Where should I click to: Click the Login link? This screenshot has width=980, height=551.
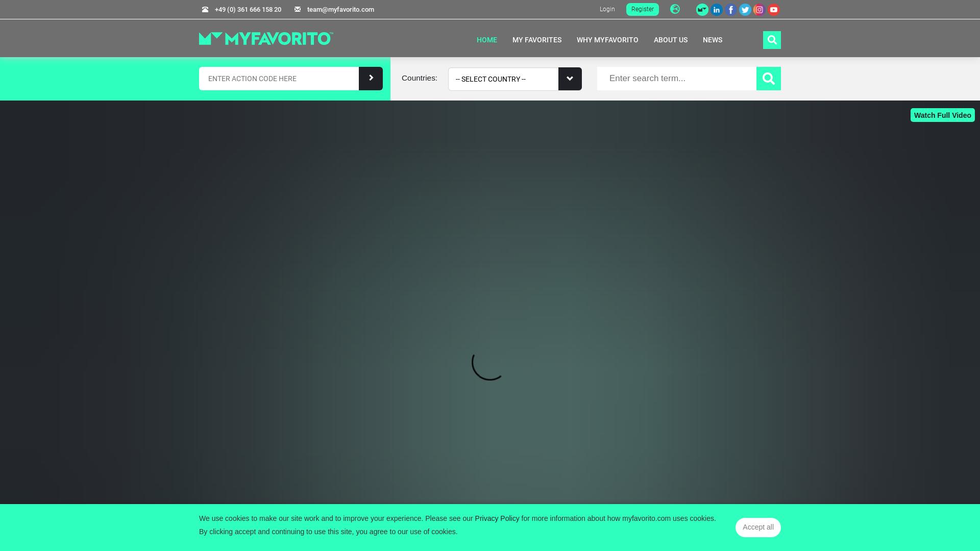coord(606,9)
